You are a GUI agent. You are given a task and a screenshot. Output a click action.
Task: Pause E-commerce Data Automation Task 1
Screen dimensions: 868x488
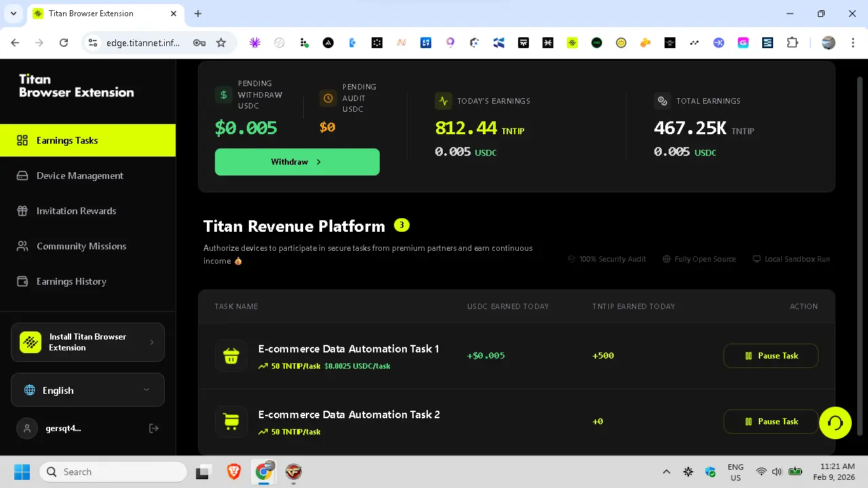point(771,356)
